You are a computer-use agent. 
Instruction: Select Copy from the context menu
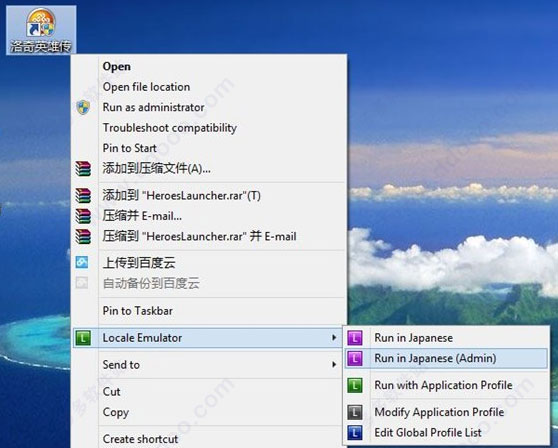click(208, 412)
